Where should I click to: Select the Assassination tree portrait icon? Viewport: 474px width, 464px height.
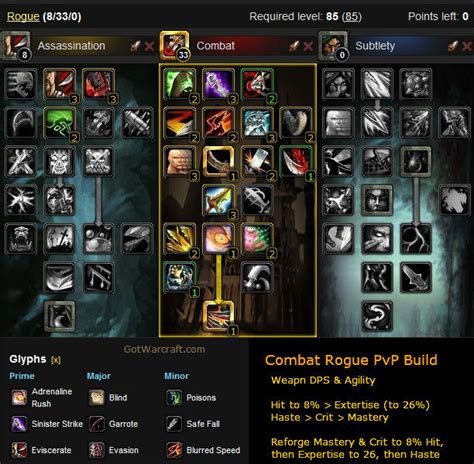pos(15,45)
